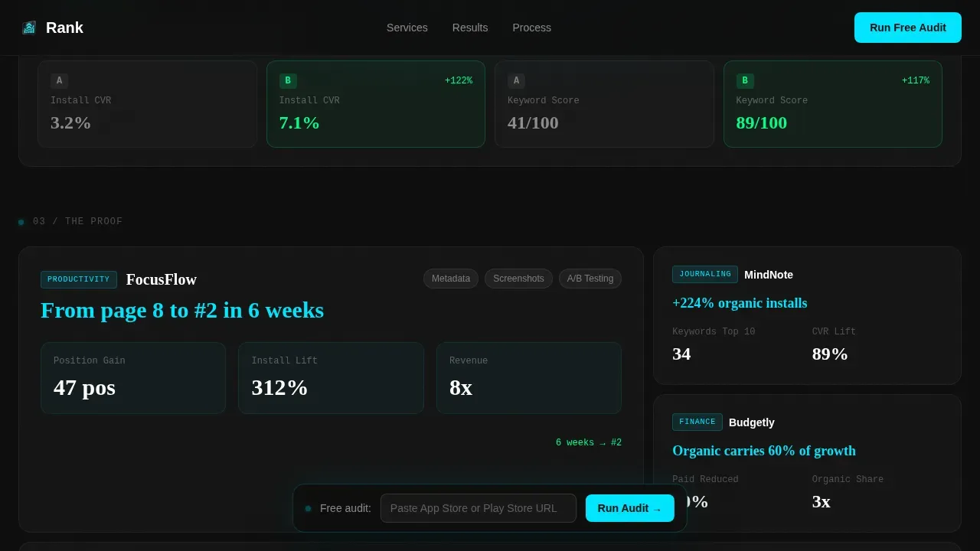Select the Screenshots tag
The height and width of the screenshot is (551, 980).
click(x=518, y=279)
